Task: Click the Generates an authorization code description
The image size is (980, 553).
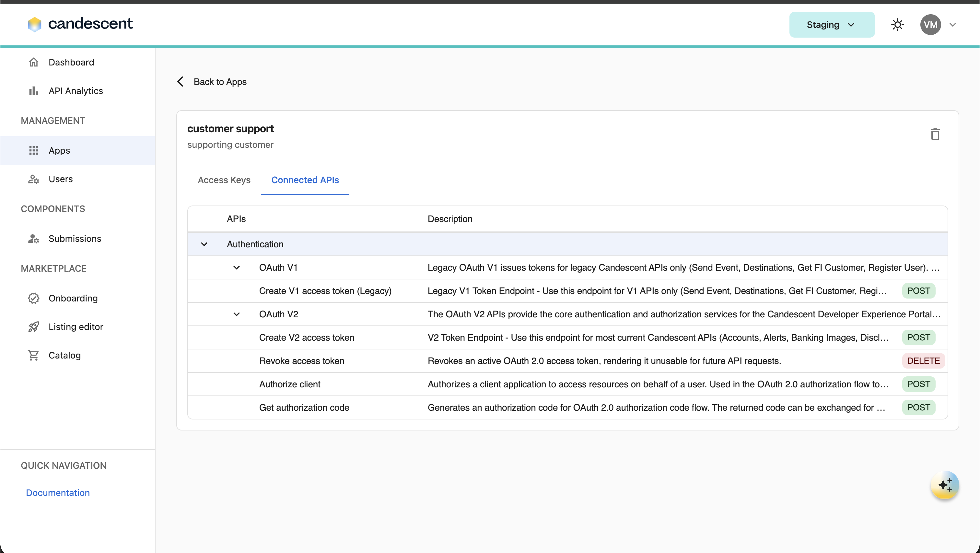Action: click(656, 407)
